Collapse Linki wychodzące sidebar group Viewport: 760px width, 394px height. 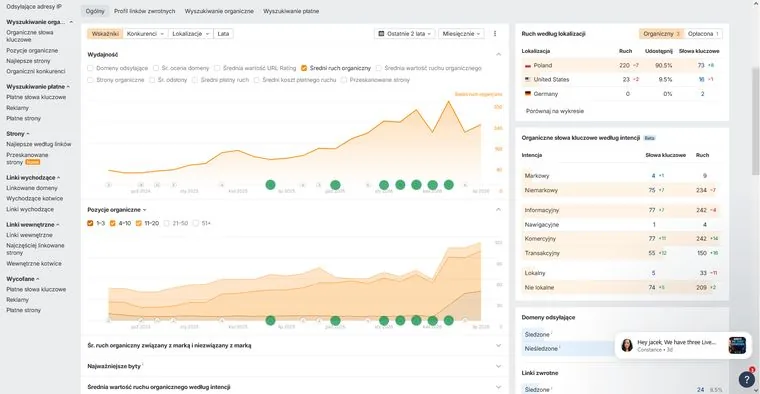pos(33,178)
